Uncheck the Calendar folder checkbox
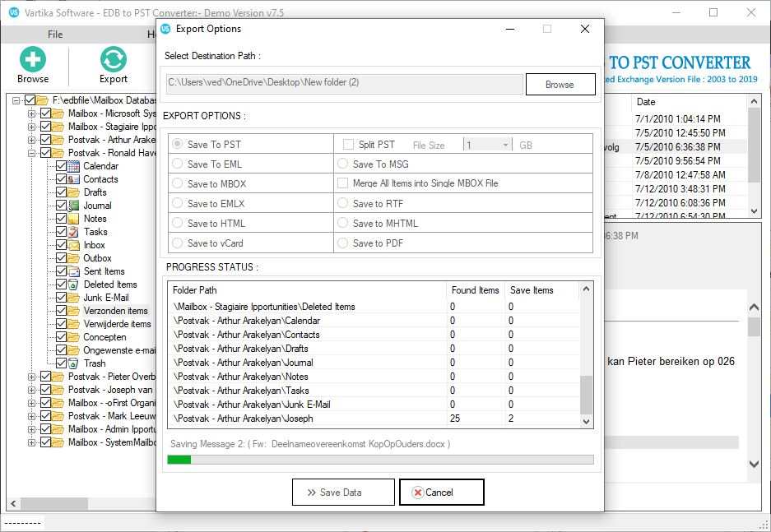Image resolution: width=771 pixels, height=532 pixels. click(x=61, y=166)
